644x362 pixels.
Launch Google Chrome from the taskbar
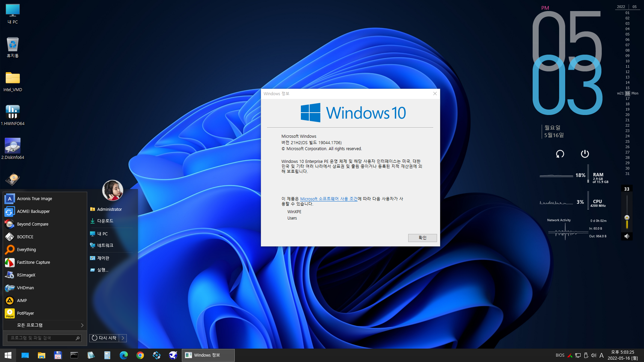[140, 355]
